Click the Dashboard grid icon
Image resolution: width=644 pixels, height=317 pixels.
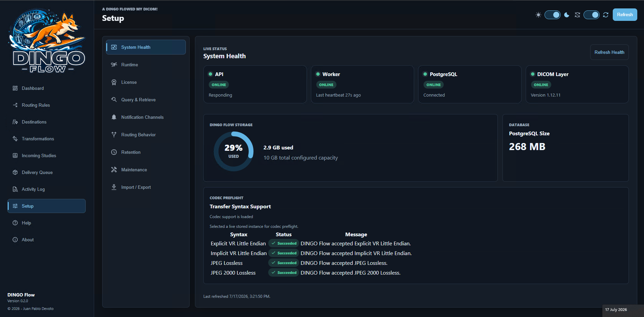pyautogui.click(x=15, y=88)
